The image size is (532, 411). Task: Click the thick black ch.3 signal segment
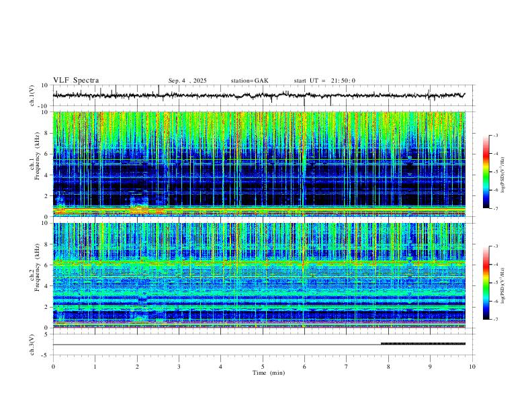point(423,344)
